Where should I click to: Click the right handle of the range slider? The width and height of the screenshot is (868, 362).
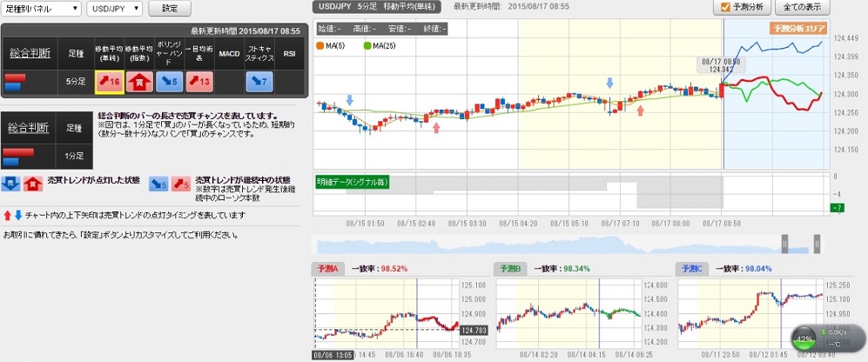click(x=817, y=246)
